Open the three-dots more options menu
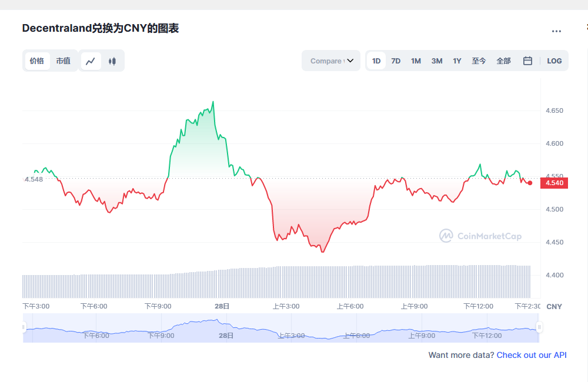Viewport: 588px width, 382px height. (556, 31)
